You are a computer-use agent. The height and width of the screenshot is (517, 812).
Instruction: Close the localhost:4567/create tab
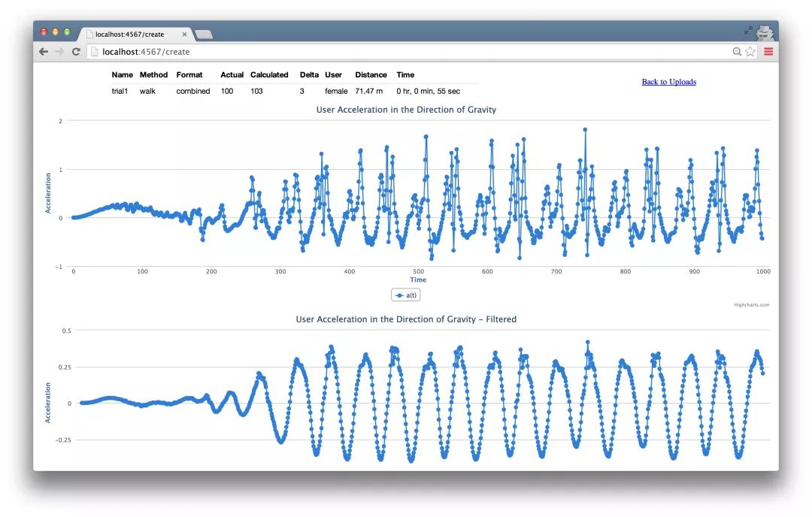pos(184,34)
